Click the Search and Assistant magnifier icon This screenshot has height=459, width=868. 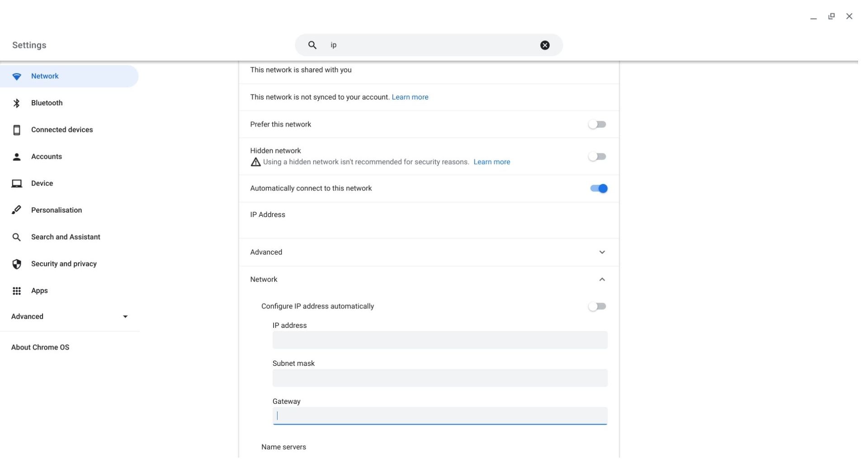(x=17, y=237)
